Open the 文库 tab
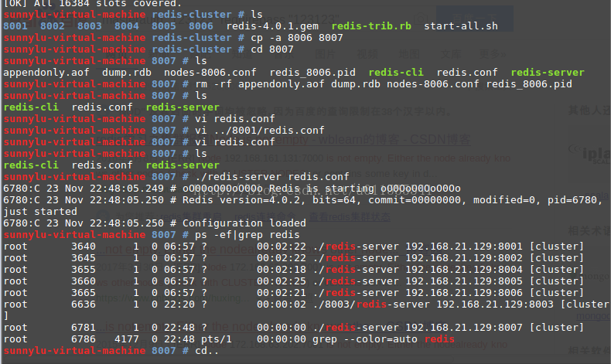Viewport: 611px width, 364px height. tap(451, 54)
